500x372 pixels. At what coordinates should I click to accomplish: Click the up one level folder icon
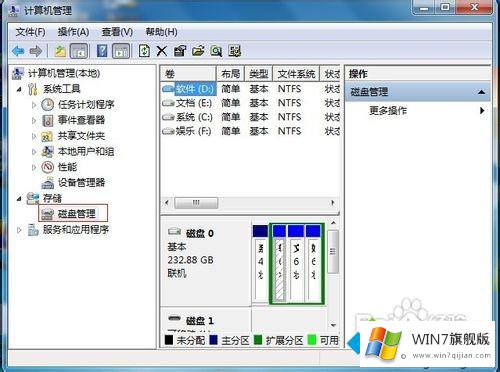coord(60,51)
